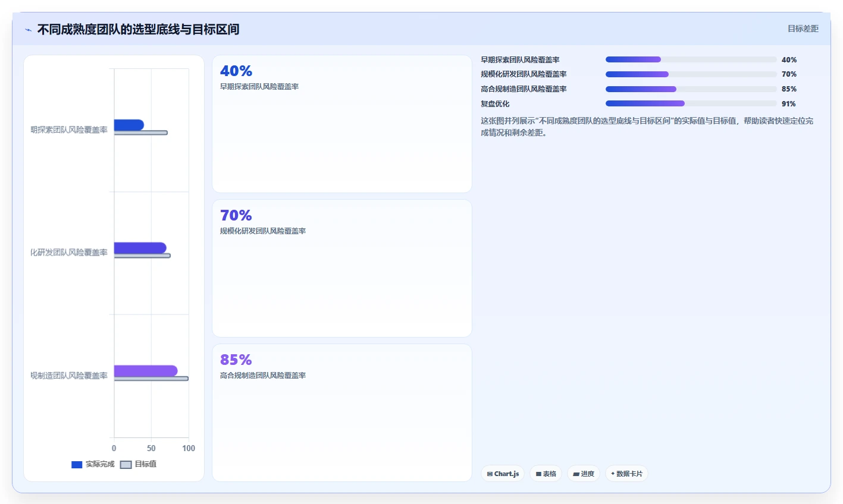843x504 pixels.
Task: Click the gray target bar for 规制造团队
Action: tap(151, 379)
